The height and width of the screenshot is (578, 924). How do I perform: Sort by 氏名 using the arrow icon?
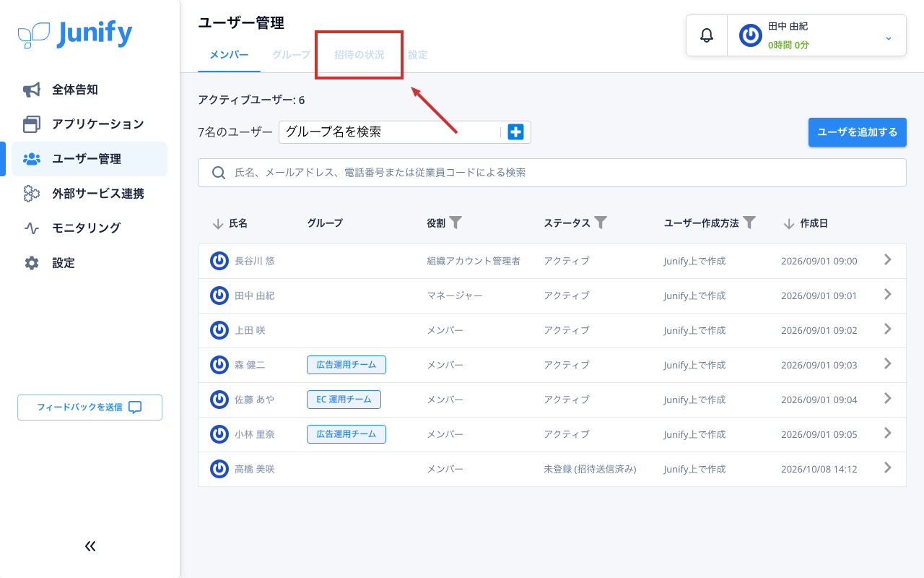pyautogui.click(x=218, y=224)
